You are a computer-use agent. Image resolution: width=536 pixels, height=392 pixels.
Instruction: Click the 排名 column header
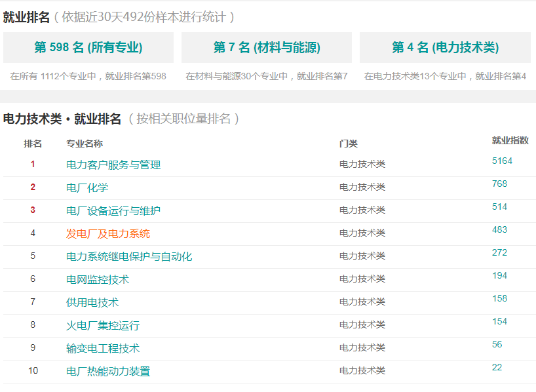pos(33,144)
